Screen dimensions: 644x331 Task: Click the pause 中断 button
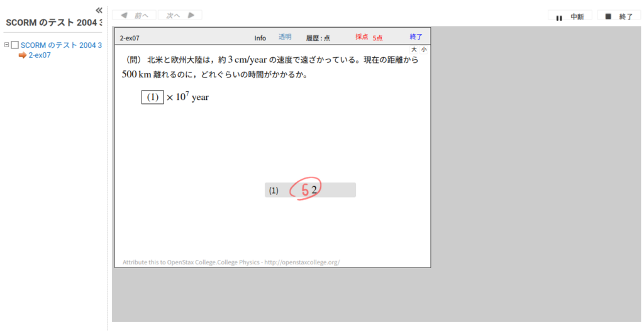coord(570,16)
